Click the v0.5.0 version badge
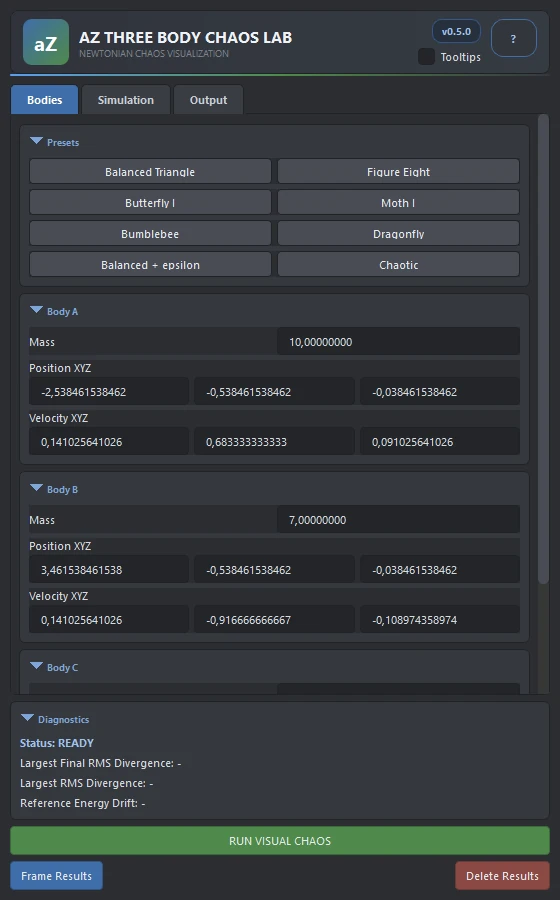 click(x=456, y=32)
